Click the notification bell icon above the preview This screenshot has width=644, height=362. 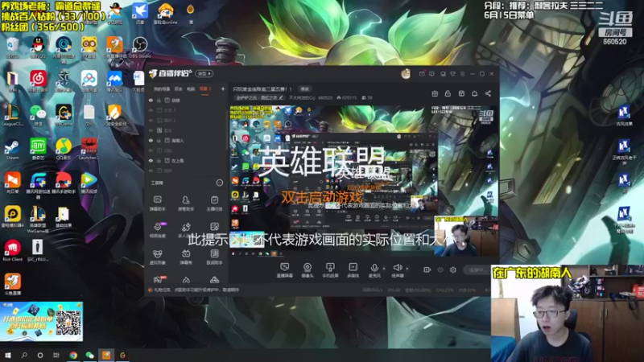[x=474, y=93]
